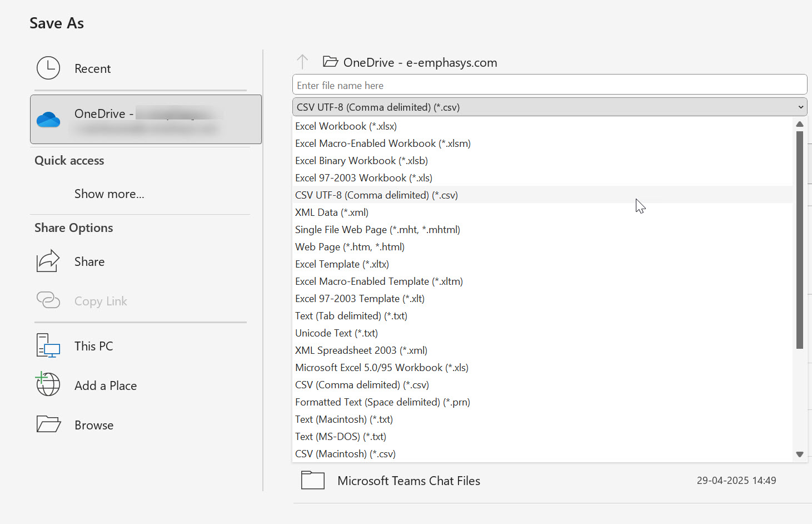The image size is (812, 524).
Task: Click Show more... under Quick access
Action: tap(109, 194)
